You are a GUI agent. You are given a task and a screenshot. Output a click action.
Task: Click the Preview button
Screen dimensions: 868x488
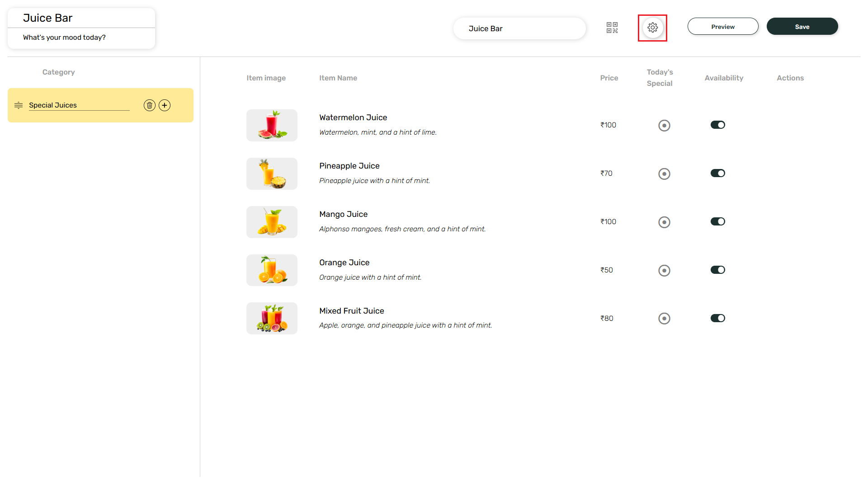722,27
